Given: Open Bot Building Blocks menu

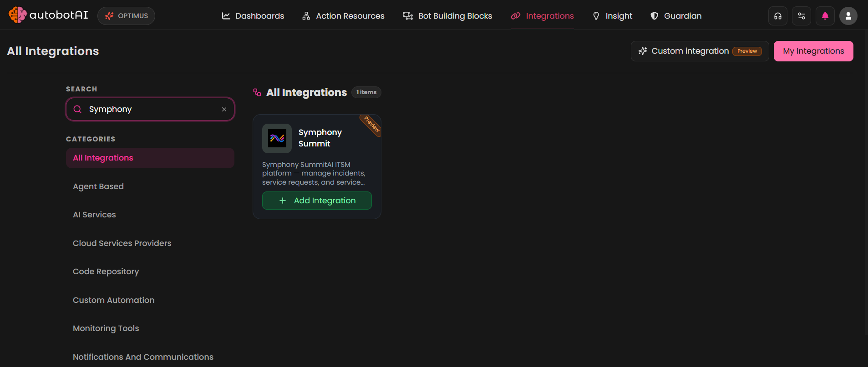Looking at the screenshot, I should click(x=447, y=16).
